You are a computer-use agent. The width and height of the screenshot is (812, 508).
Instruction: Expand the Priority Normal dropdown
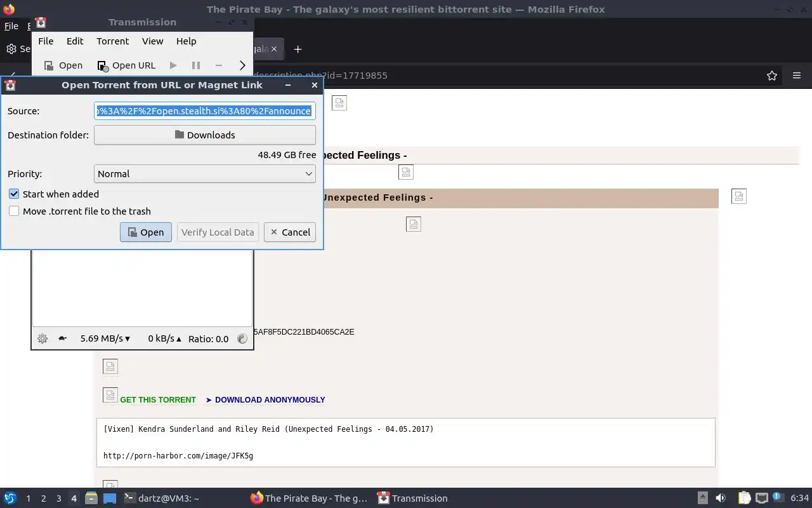pyautogui.click(x=205, y=173)
